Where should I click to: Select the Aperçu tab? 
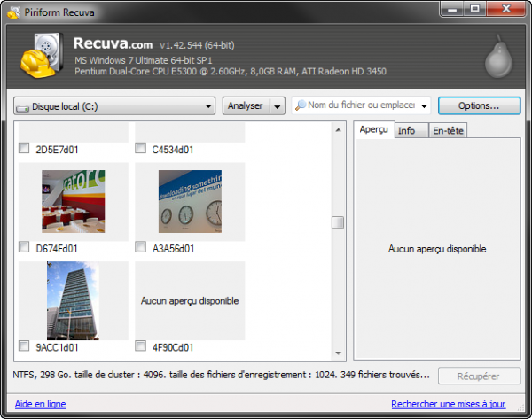[x=373, y=130]
